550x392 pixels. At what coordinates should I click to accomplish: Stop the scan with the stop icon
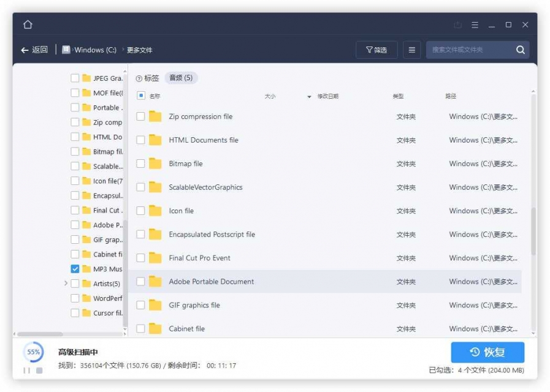coord(39,371)
